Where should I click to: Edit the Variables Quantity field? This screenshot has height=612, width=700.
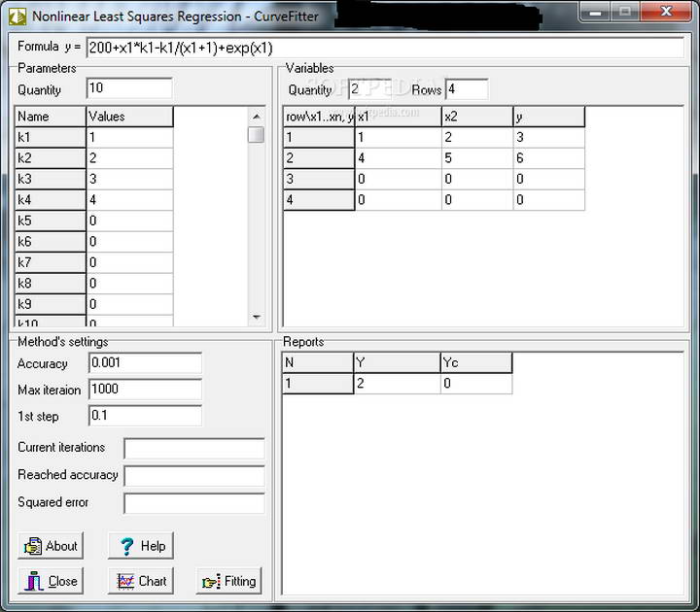click(369, 89)
